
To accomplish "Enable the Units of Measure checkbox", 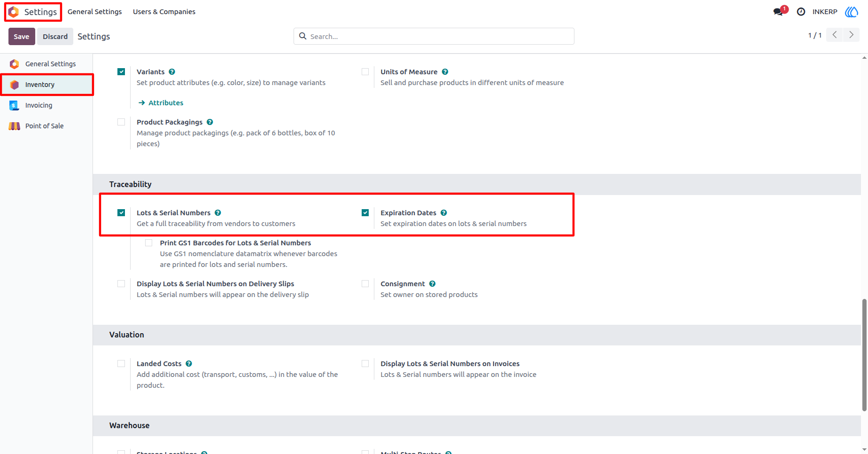I will point(365,72).
